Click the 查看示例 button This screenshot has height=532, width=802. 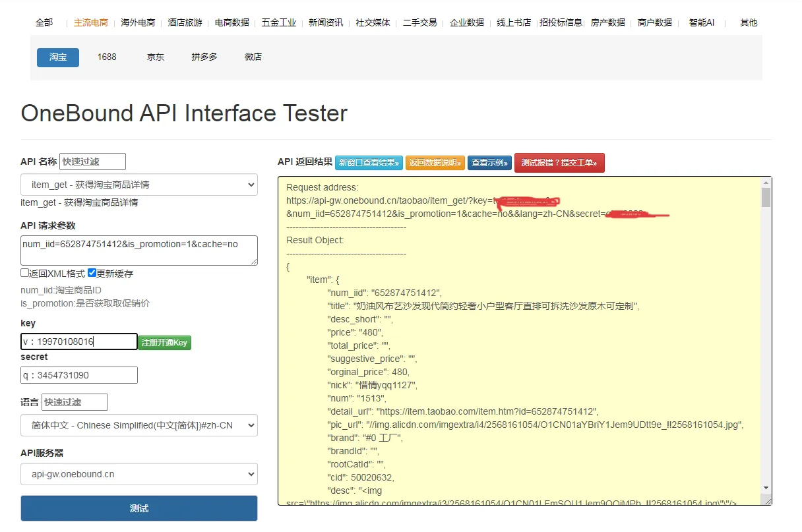[x=489, y=163]
